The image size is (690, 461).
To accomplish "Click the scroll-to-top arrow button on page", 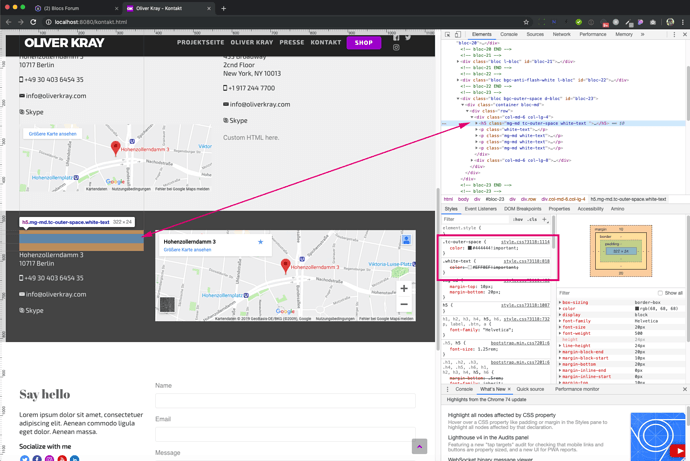I will (419, 446).
